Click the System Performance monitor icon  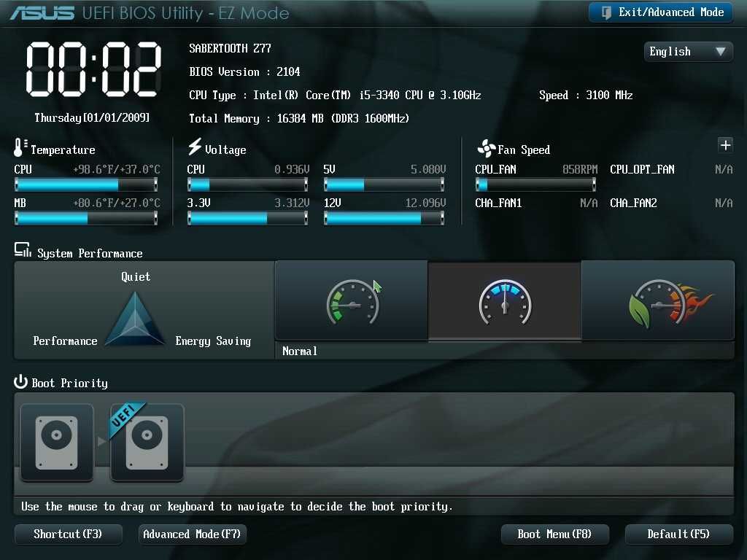point(23,249)
